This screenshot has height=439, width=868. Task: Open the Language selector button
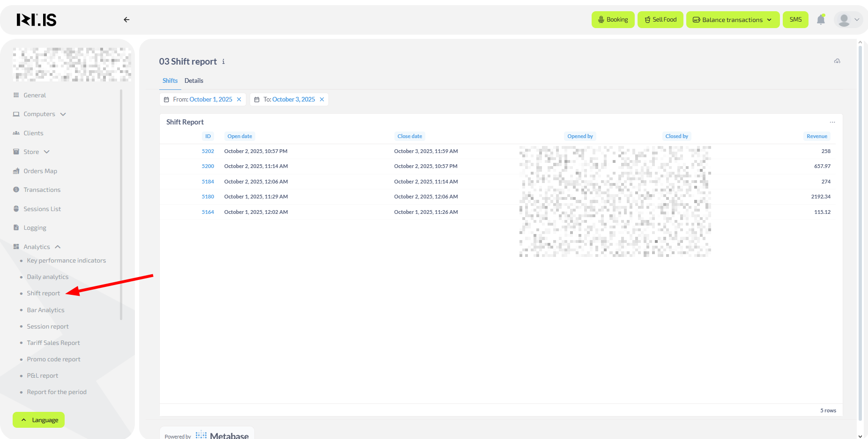39,420
